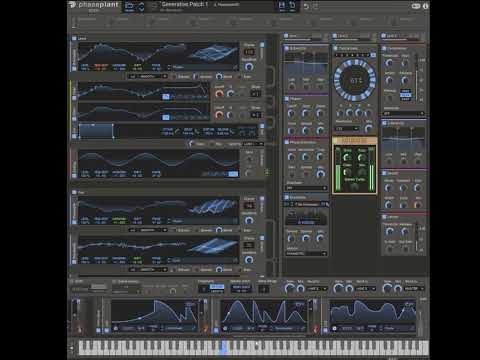Click the Lane 1 Gain knob
The height and width of the screenshot is (360, 480).
click(x=290, y=289)
